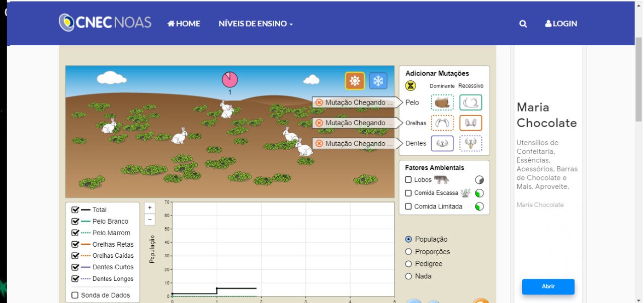The height and width of the screenshot is (303, 644).
Task: Click pie indicator next to Lobos
Action: (479, 180)
